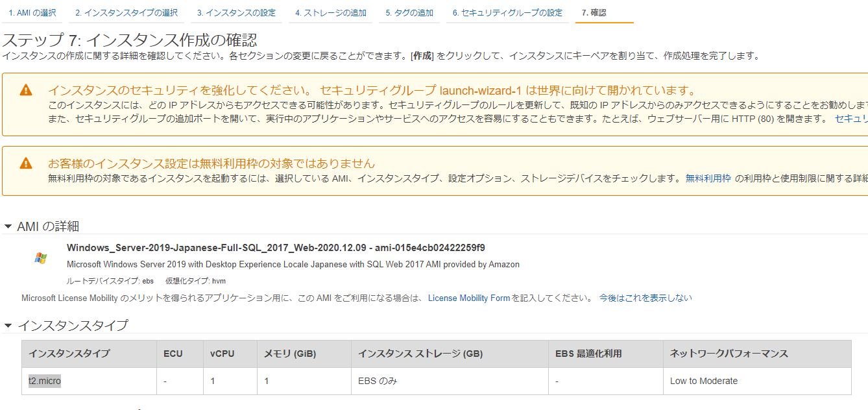Open step 2 インスタンスタイプの選択 tab
868x410 pixels.
(x=126, y=12)
